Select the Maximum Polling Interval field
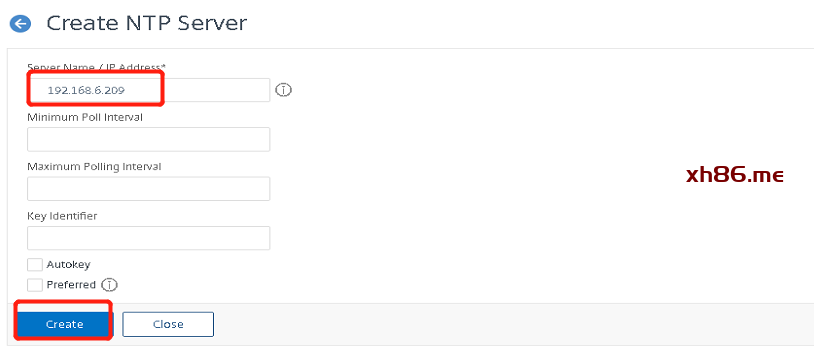This screenshot has height=364, width=814. 148,188
